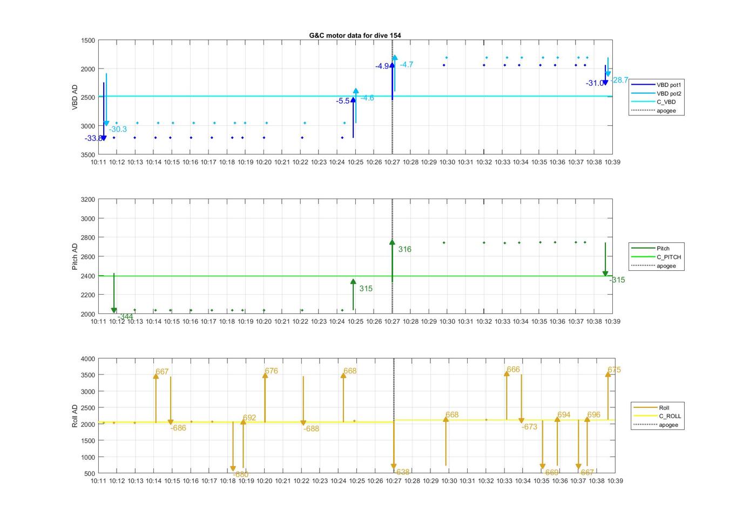
Task: Click the '-673' roll data label
Action: pos(529,427)
